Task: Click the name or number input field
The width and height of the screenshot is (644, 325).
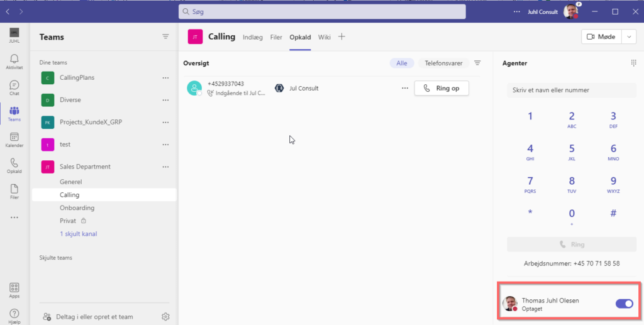Action: 572,90
